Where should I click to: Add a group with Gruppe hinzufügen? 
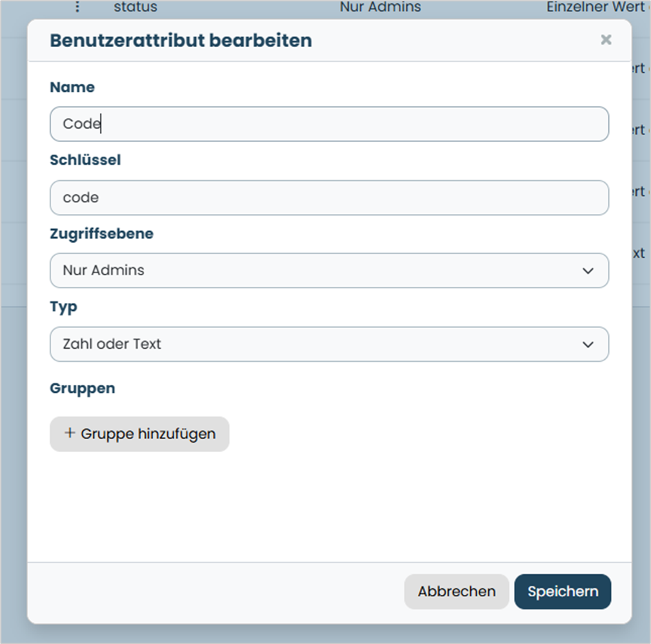pos(139,434)
